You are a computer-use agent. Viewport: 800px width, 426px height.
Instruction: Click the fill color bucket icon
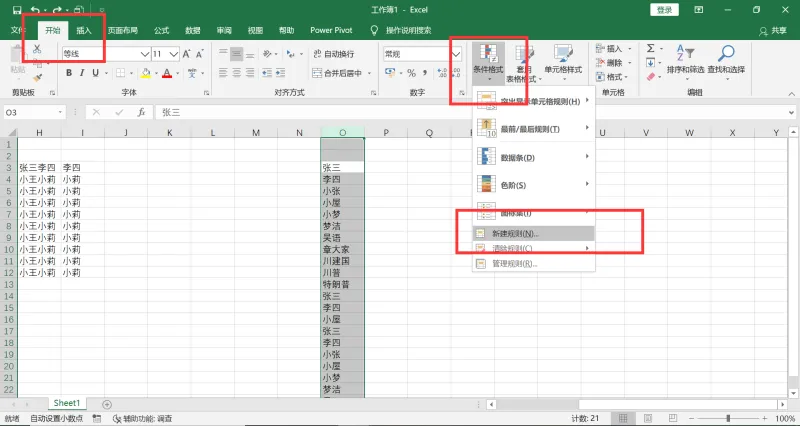point(145,73)
